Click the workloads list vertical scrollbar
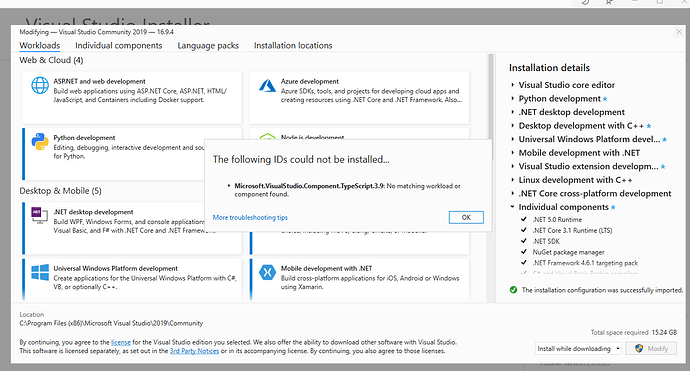The image size is (690, 371). click(491, 107)
